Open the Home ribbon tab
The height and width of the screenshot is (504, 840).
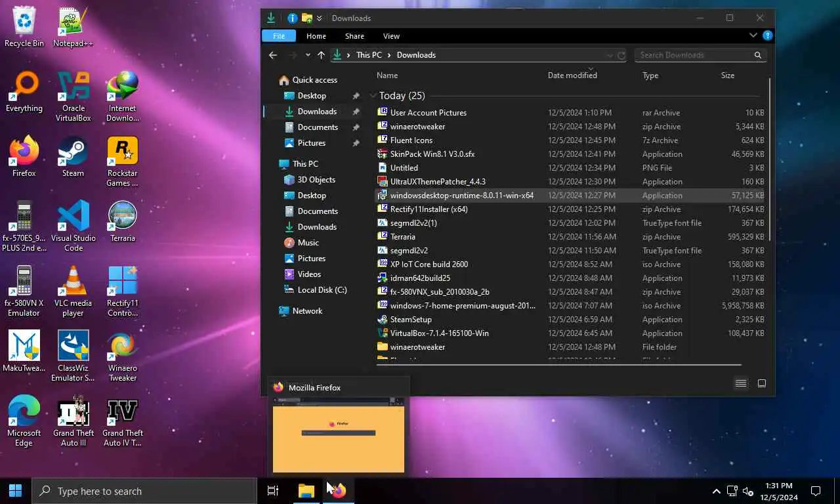(316, 36)
